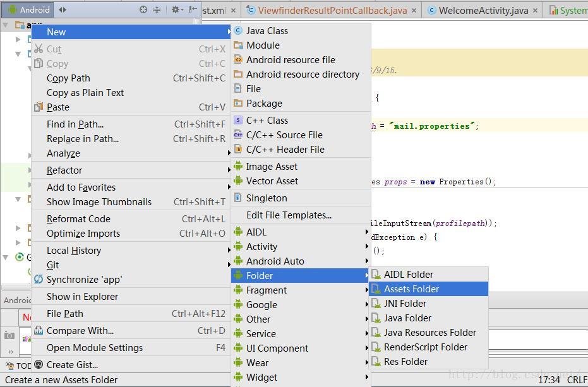The image size is (588, 387).
Task: Click the Paste clipboard icon
Action: click(39, 107)
